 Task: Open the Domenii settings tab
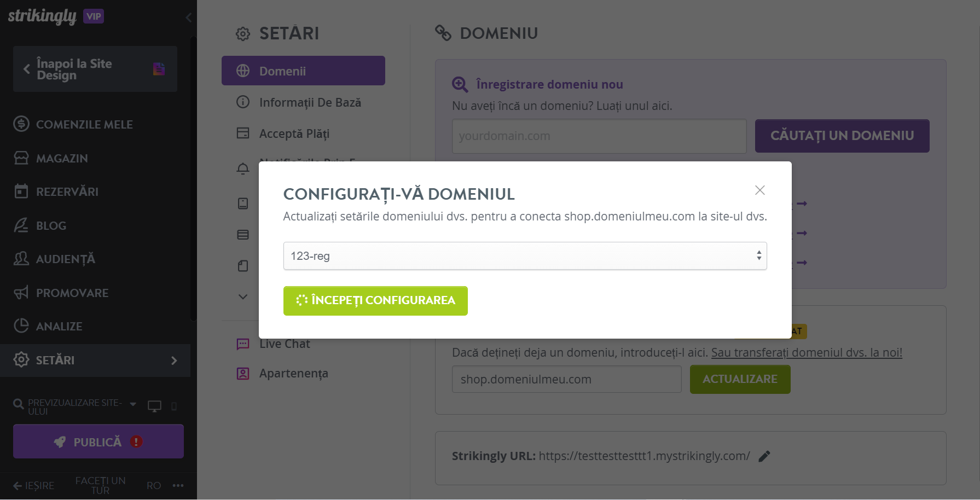click(x=303, y=71)
